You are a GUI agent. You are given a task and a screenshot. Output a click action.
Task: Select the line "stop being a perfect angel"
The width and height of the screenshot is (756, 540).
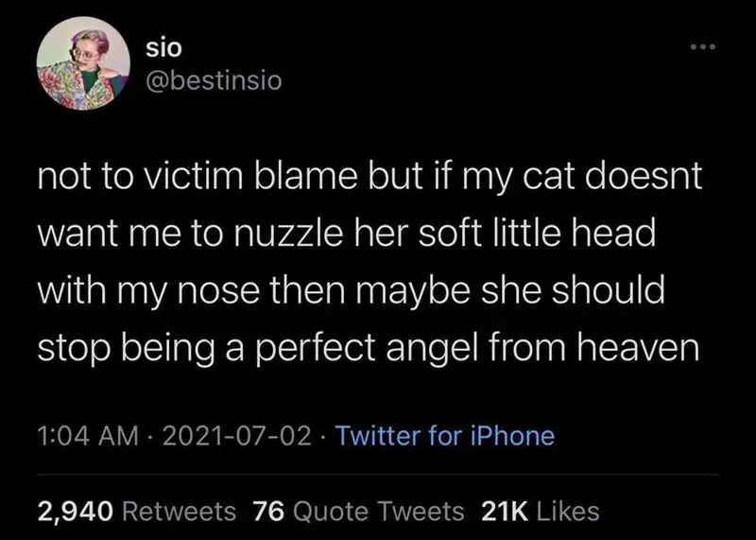[x=369, y=348]
